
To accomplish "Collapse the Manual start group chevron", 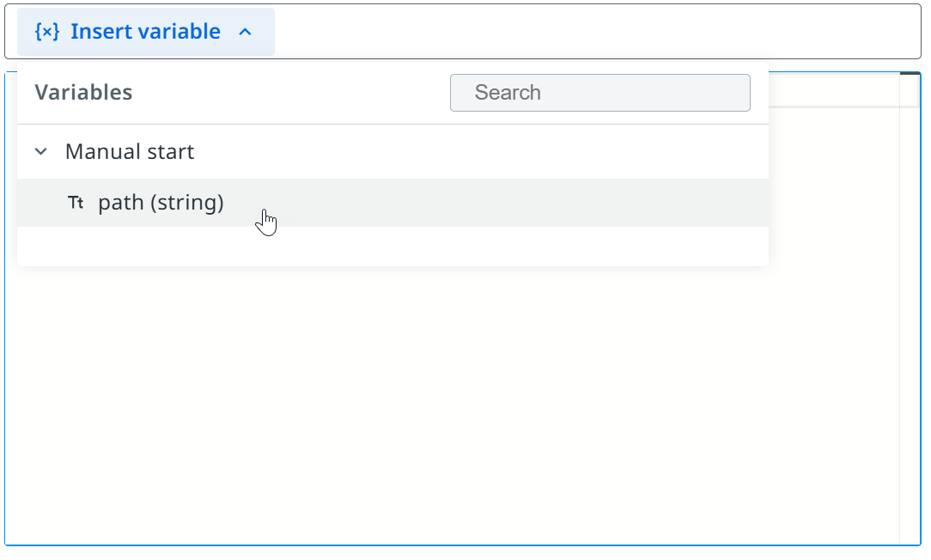I will (41, 151).
